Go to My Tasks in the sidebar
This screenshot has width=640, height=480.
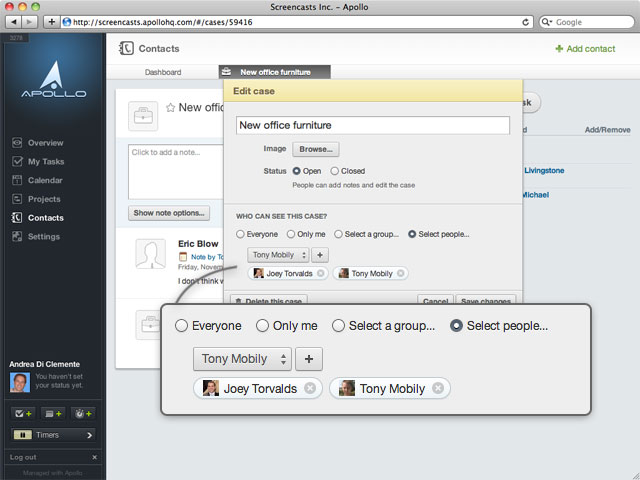[38, 162]
